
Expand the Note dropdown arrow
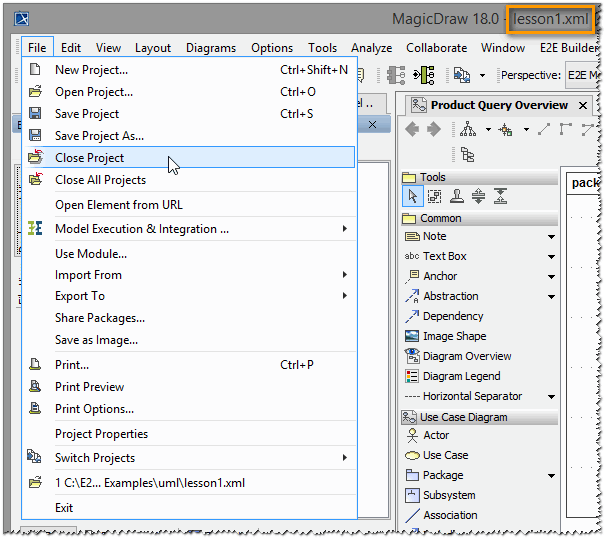coord(551,237)
